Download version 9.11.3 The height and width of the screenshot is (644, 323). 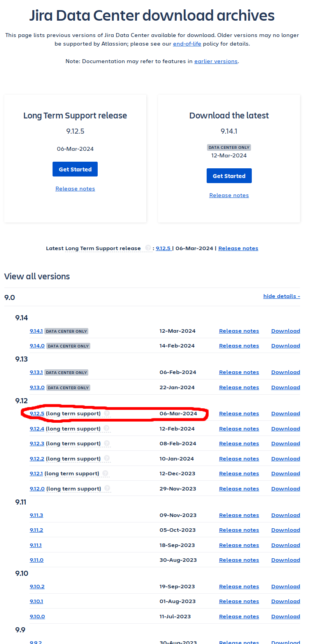click(286, 515)
